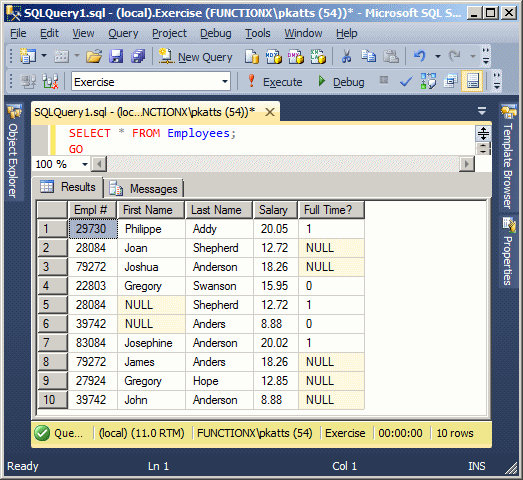Screen dimensions: 523x480
Task: Click the First Name column header
Action: click(x=151, y=210)
